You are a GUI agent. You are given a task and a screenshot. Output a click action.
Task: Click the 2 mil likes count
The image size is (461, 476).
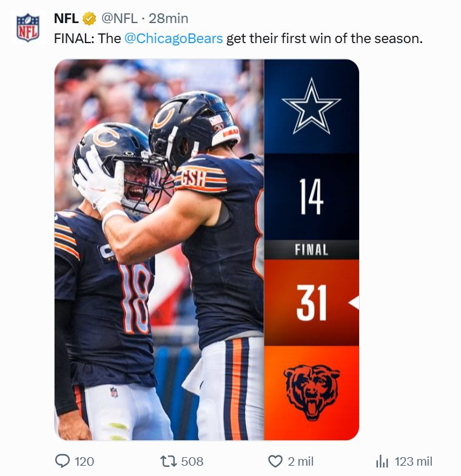[x=301, y=461]
